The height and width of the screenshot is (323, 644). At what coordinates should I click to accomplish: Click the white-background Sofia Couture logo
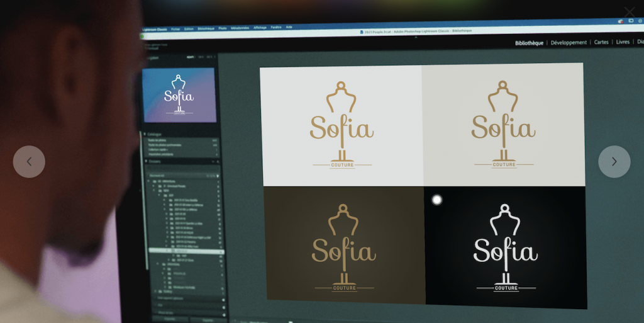point(341,126)
